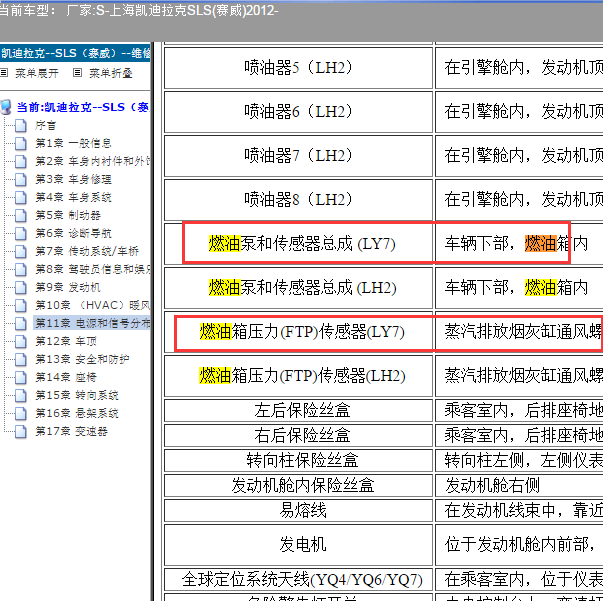Open chapter 第2章 车身内衬件和外饰
The width and height of the screenshot is (603, 601).
coord(93,161)
